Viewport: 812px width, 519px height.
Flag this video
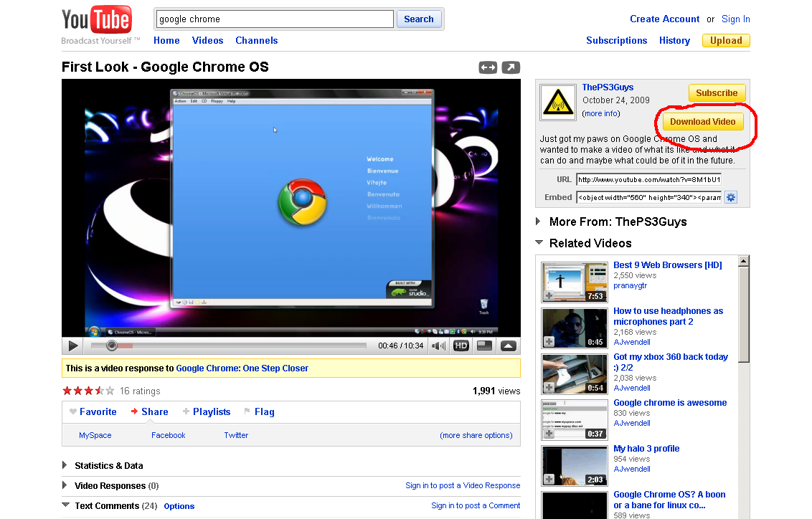259,412
